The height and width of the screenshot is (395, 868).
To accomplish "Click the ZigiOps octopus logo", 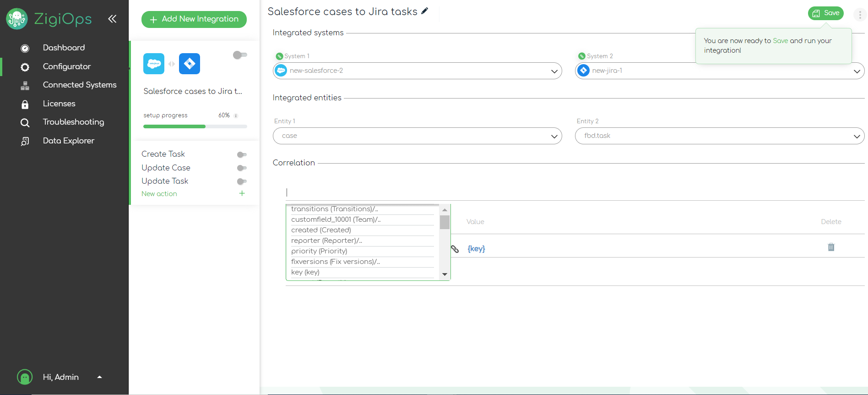I will 17,19.
